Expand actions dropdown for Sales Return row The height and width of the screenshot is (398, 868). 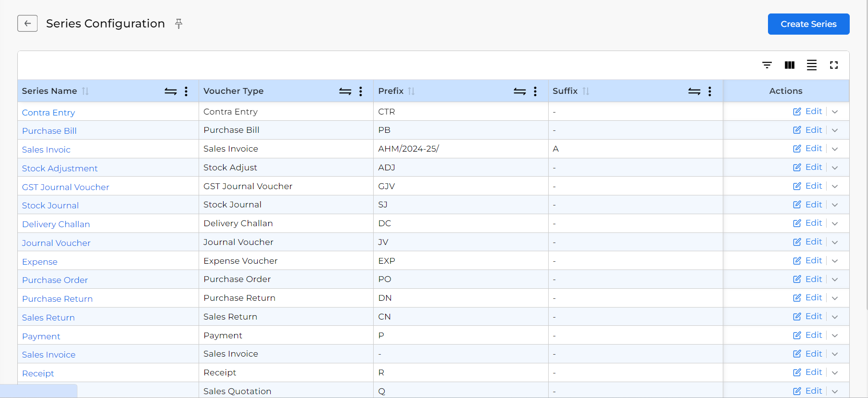pos(835,317)
